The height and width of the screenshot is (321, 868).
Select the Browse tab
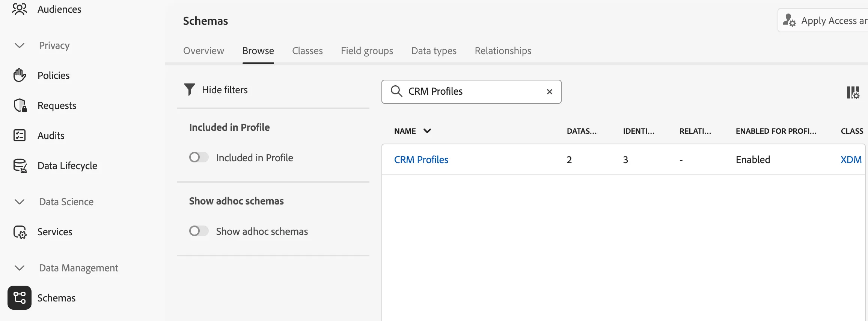[x=258, y=51]
